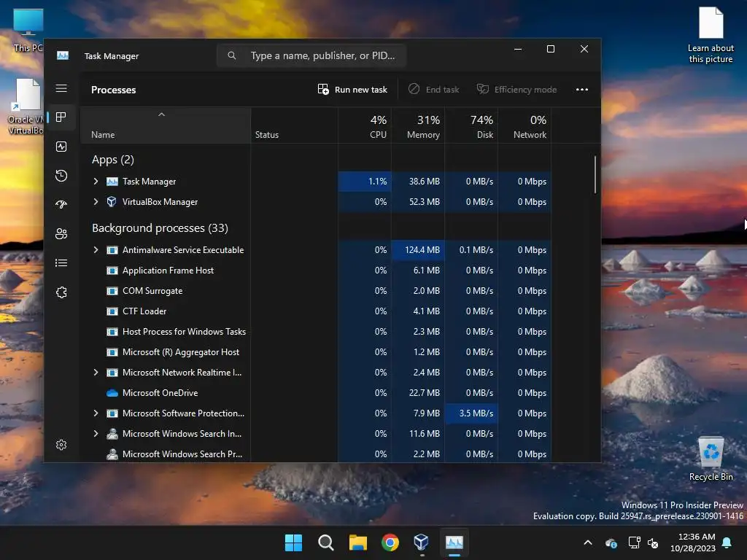Click the Learn about this picture desktop icon

point(711,35)
